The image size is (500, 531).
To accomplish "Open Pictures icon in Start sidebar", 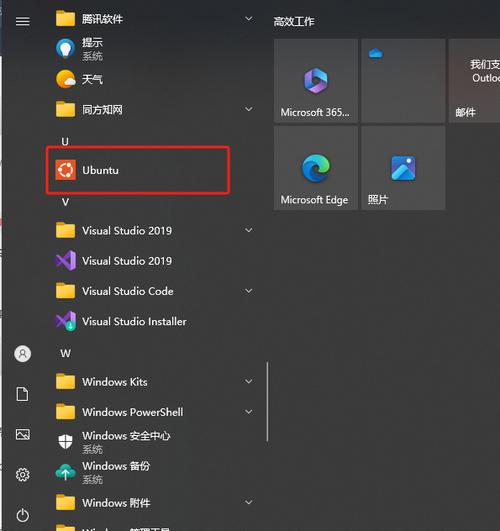I will [x=23, y=434].
